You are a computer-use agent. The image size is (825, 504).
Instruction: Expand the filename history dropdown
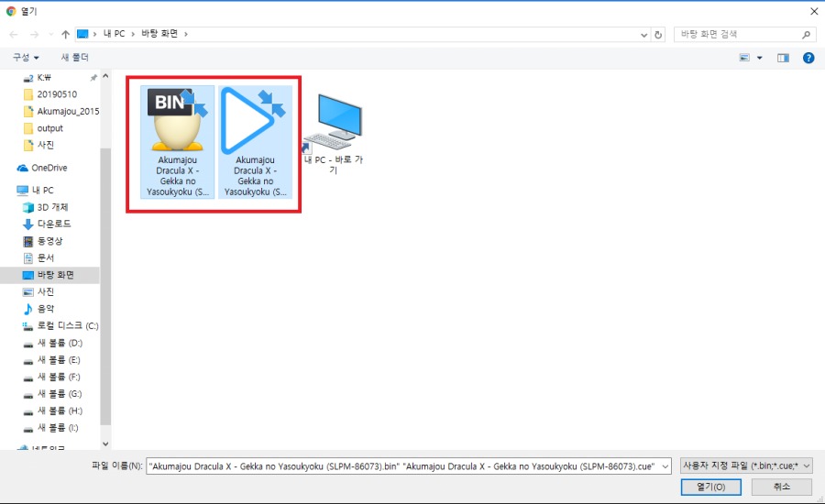pyautogui.click(x=665, y=466)
